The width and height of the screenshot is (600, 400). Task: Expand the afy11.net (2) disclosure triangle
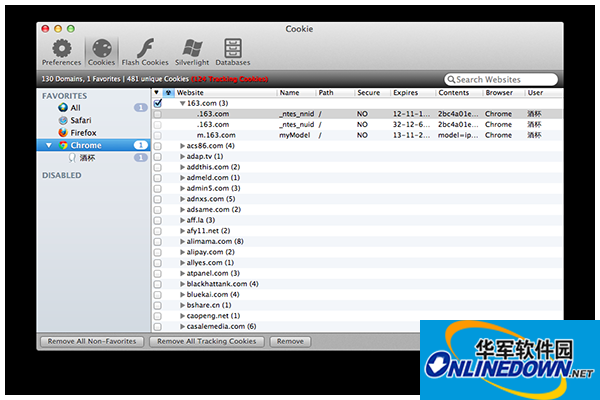[x=183, y=231]
